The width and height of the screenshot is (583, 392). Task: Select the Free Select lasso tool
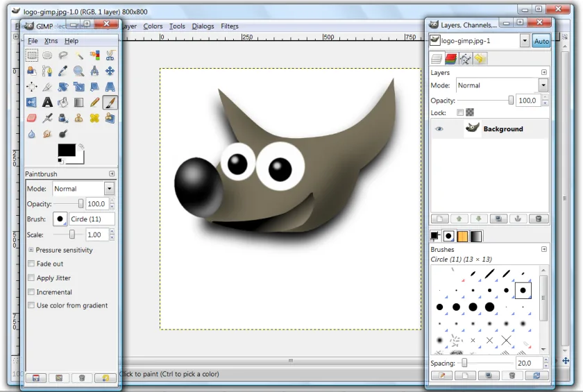63,56
